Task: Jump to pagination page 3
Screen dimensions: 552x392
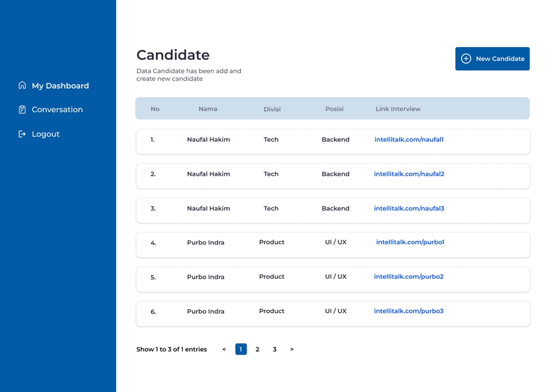Action: pyautogui.click(x=275, y=349)
